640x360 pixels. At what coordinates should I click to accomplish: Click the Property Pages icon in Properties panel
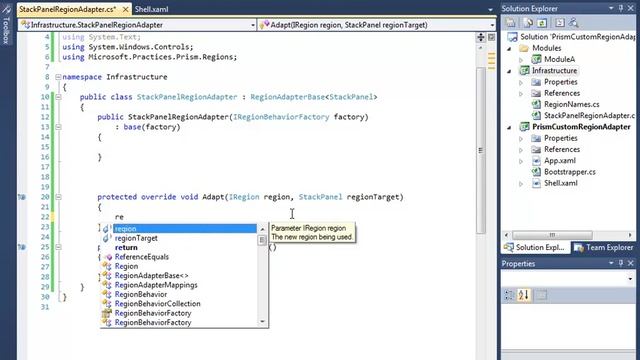pos(541,295)
